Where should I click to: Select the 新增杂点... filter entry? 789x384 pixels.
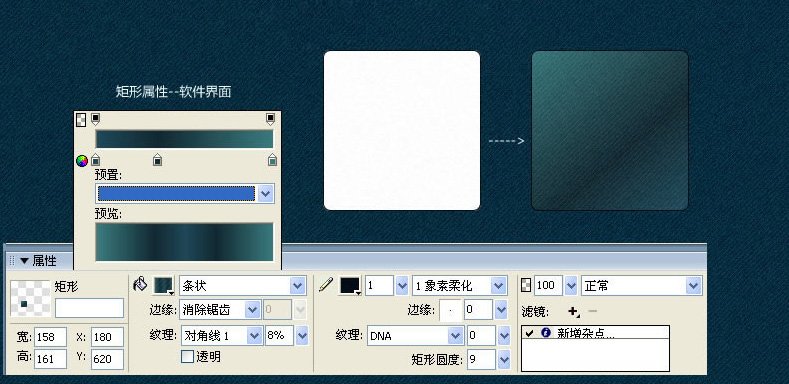[595, 333]
